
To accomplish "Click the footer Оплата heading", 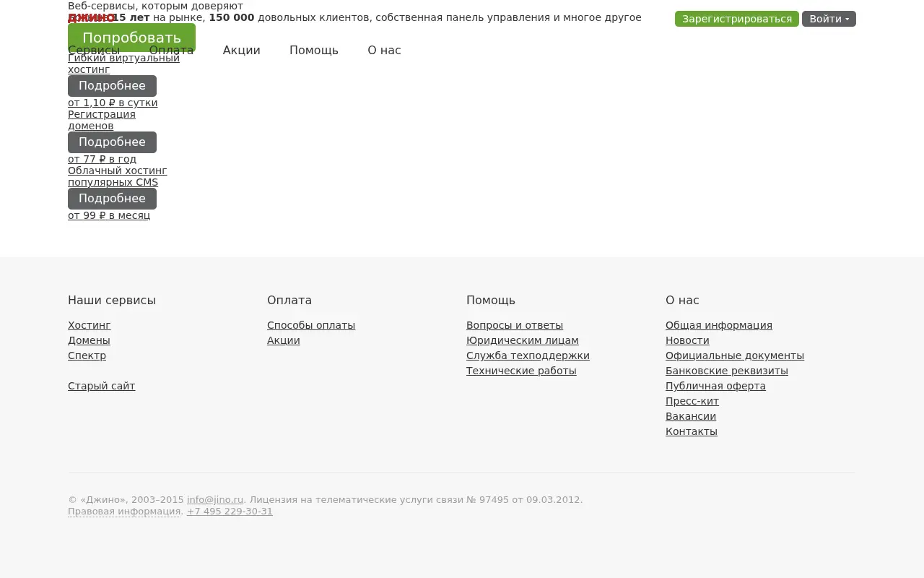I will pos(289,300).
